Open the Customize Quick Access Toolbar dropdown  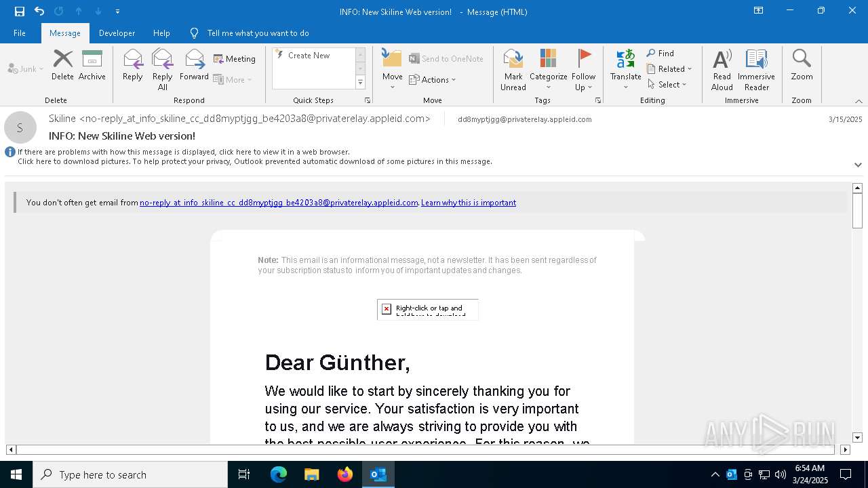(117, 12)
